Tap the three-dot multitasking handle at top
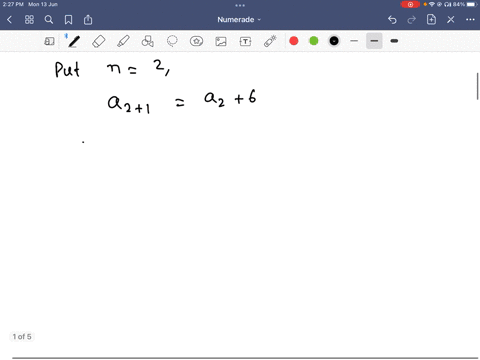 click(240, 5)
